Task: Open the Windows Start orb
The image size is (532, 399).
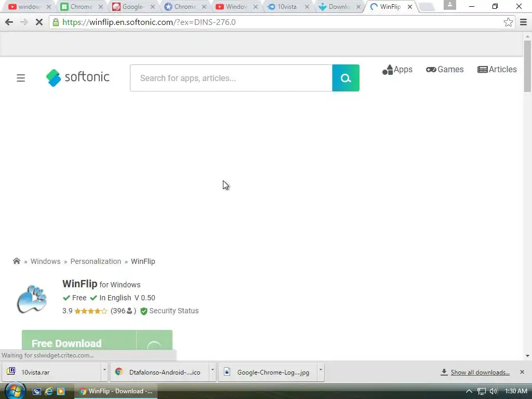Action: tap(15, 391)
